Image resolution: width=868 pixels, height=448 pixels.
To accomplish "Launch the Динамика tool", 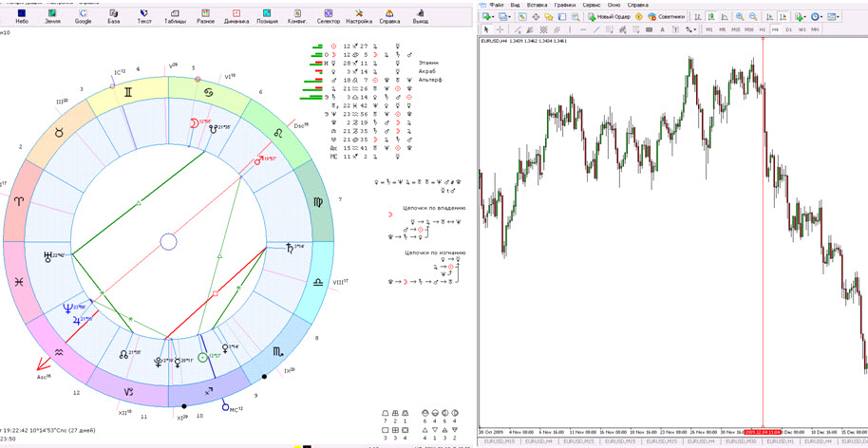I will click(236, 15).
